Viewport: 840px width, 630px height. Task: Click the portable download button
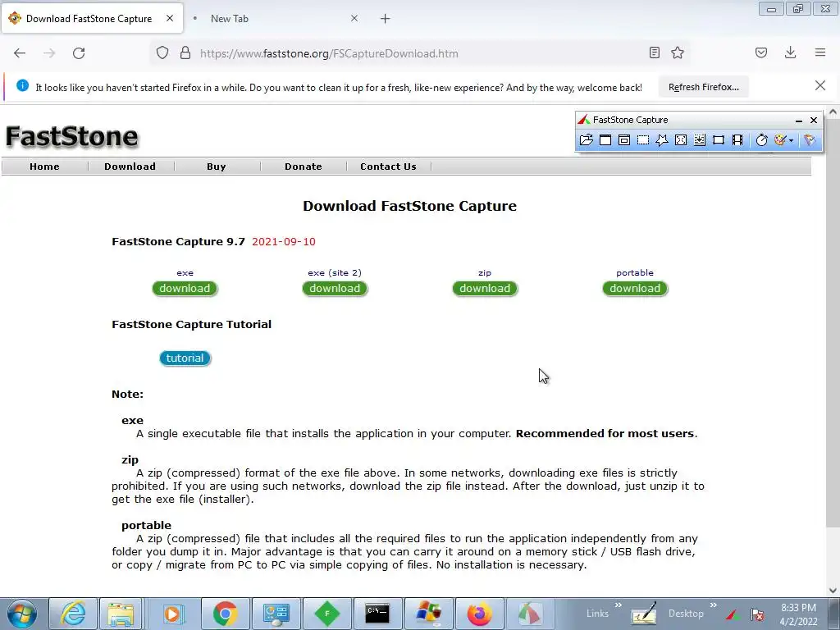coord(635,288)
